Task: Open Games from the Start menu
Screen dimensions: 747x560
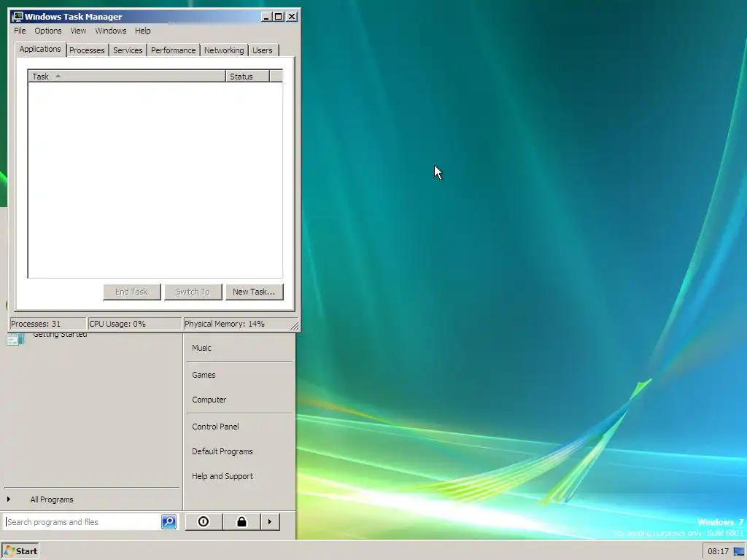Action: tap(204, 375)
